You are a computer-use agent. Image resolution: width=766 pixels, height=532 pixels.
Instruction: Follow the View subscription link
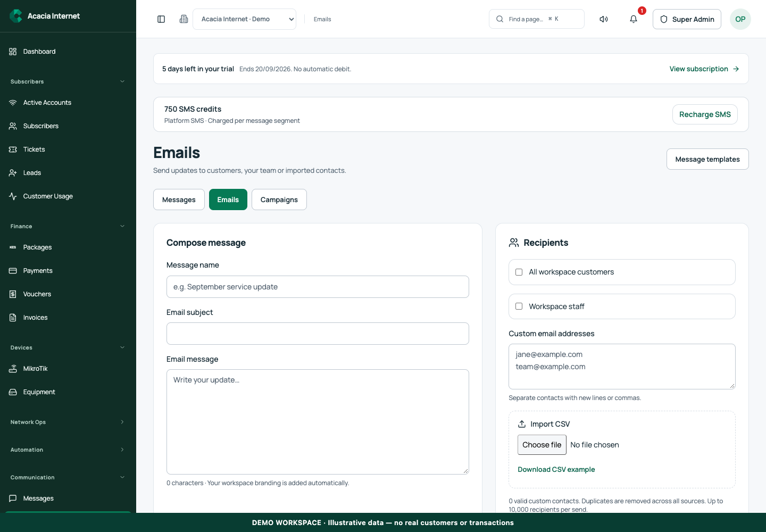[x=704, y=69]
